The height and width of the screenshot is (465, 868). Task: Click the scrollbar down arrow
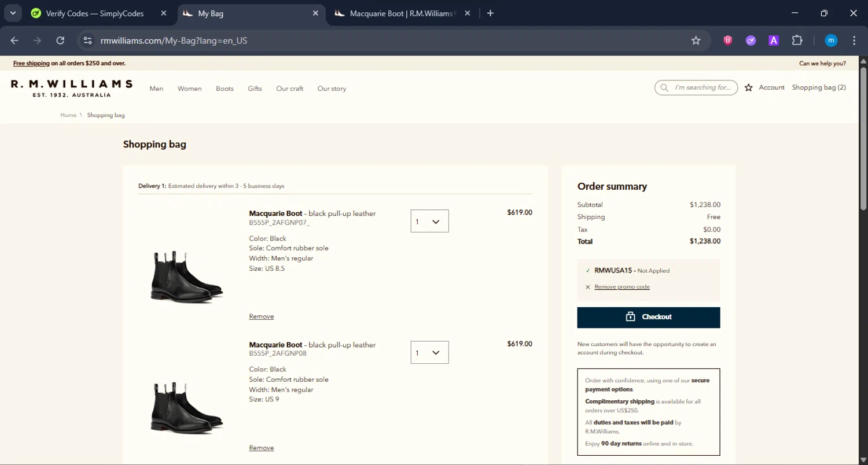click(863, 460)
